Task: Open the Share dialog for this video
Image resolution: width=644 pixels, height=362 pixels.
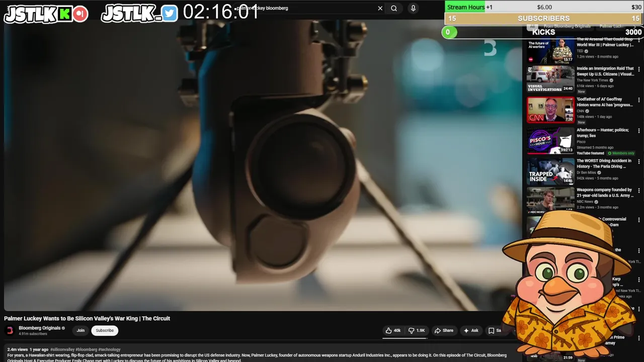Action: pos(444,330)
